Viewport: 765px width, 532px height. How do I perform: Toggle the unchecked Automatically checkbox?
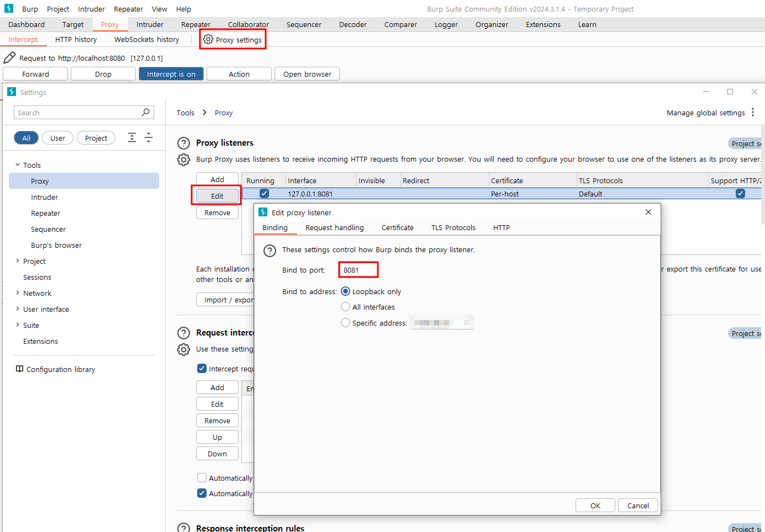[202, 477]
